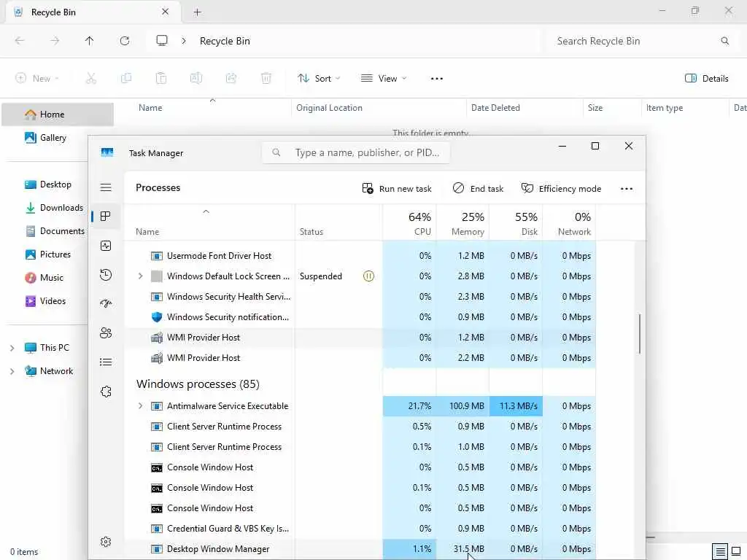Screen dimensions: 747x560
Task: Click the Task Manager vertical scrollbar thumb
Action: tap(639, 333)
